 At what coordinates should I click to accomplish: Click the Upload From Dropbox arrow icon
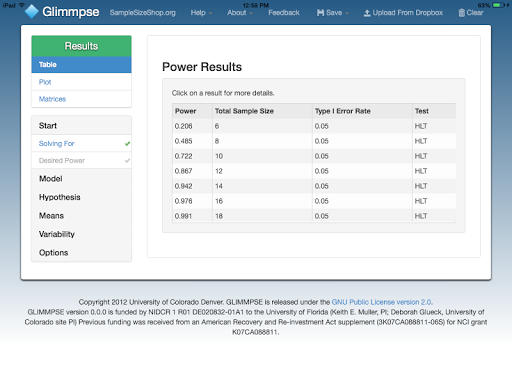(x=367, y=13)
